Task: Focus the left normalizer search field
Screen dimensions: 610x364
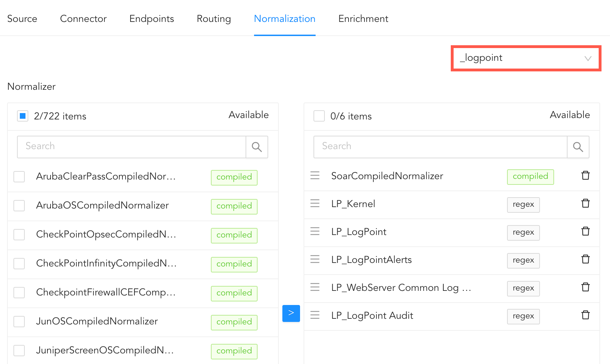Action: tap(132, 147)
